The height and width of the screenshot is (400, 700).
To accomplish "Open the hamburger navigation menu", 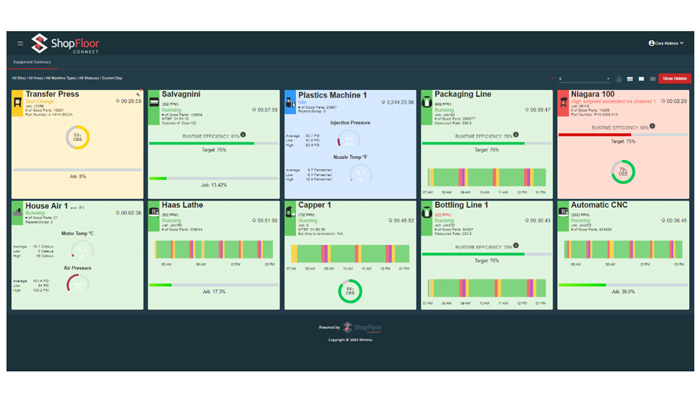I will pos(20,43).
